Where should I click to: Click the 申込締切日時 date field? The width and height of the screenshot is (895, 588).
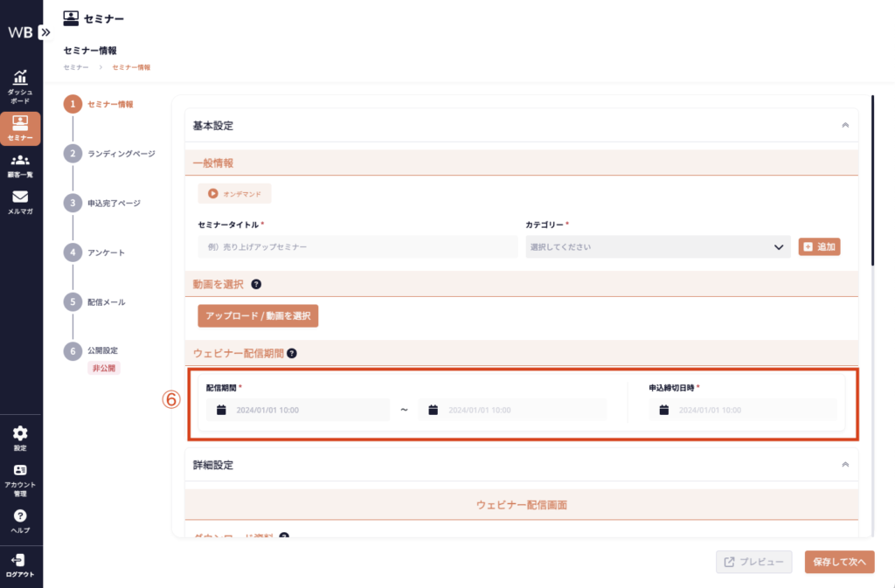742,410
